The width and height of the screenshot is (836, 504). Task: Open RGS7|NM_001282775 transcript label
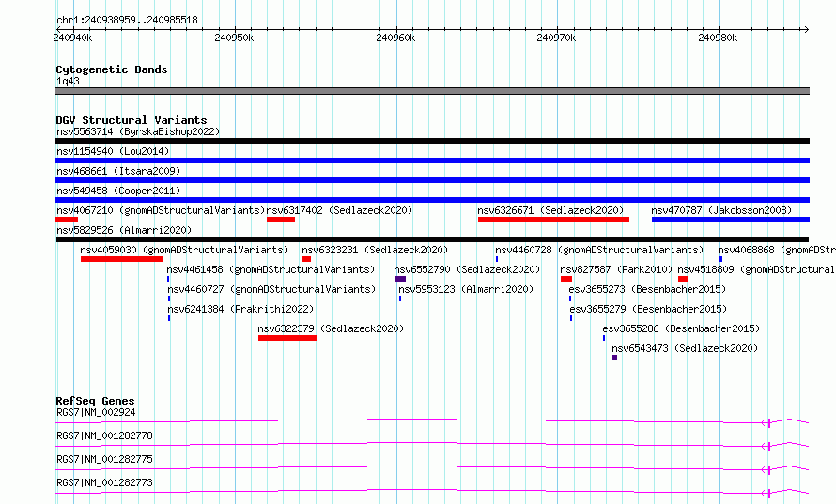(x=104, y=459)
